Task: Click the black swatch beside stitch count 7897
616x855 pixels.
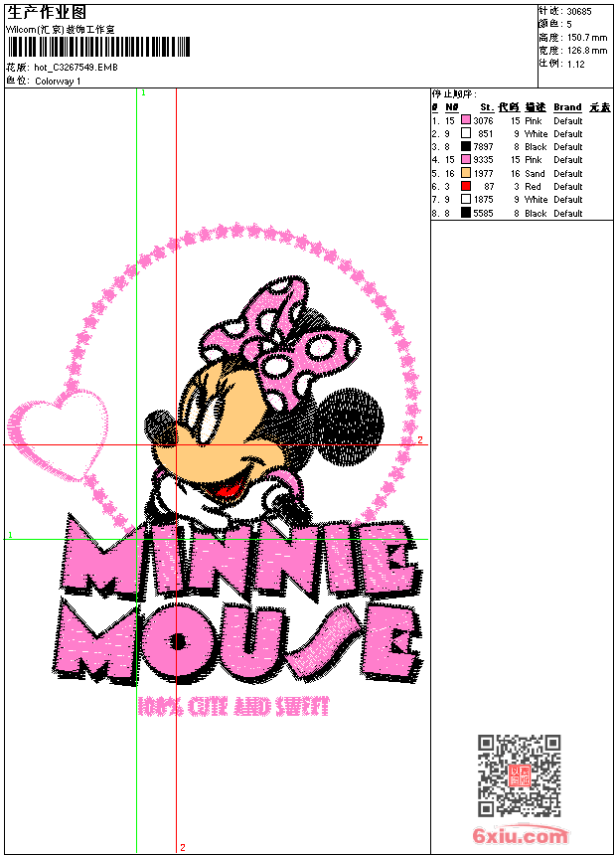Action: coord(466,146)
